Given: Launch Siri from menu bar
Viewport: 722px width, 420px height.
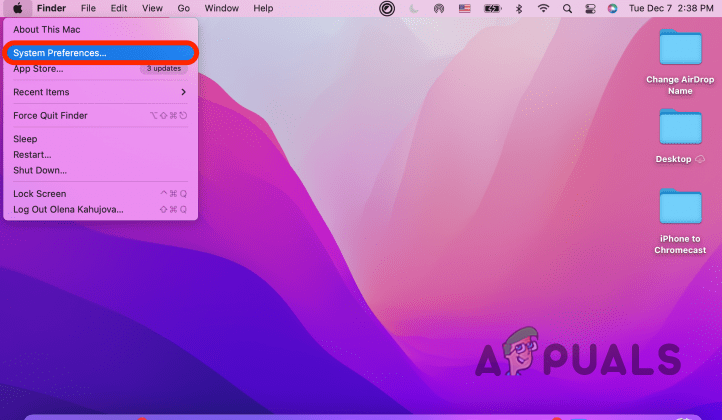Looking at the screenshot, I should tap(612, 8).
